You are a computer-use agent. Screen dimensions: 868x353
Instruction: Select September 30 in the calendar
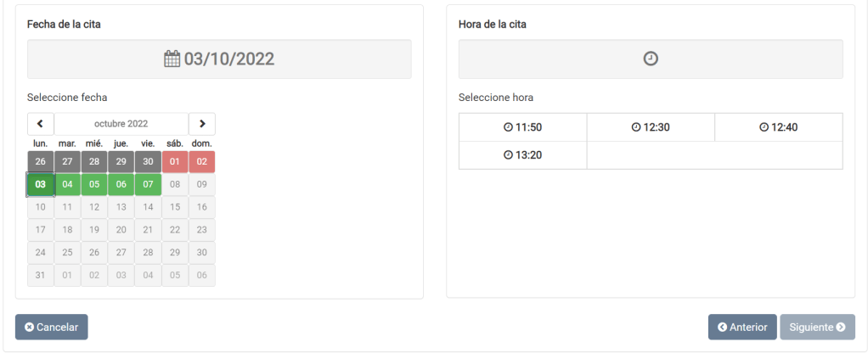pyautogui.click(x=148, y=161)
